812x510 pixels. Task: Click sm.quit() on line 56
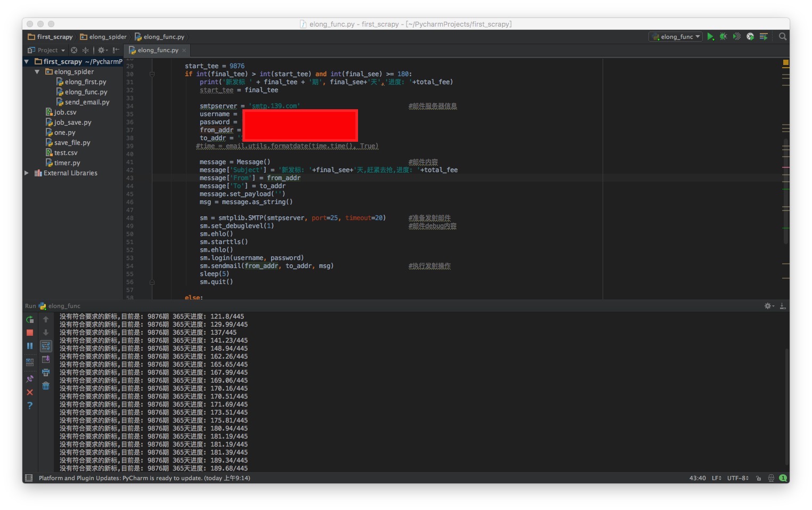(x=216, y=282)
